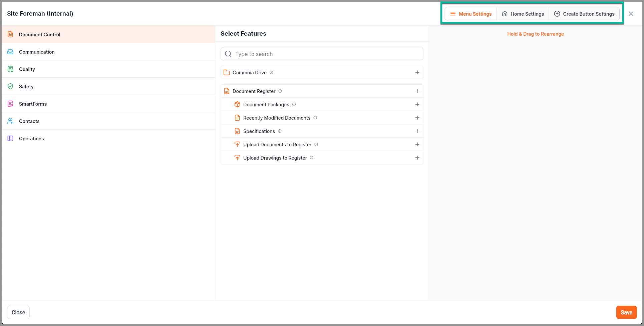Open the Quality category
The height and width of the screenshot is (326, 644).
(x=27, y=69)
